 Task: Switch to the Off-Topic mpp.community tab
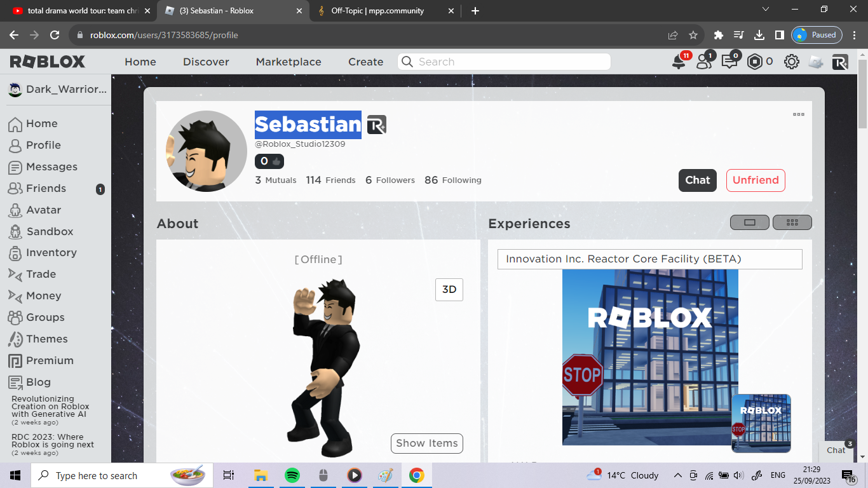click(384, 11)
